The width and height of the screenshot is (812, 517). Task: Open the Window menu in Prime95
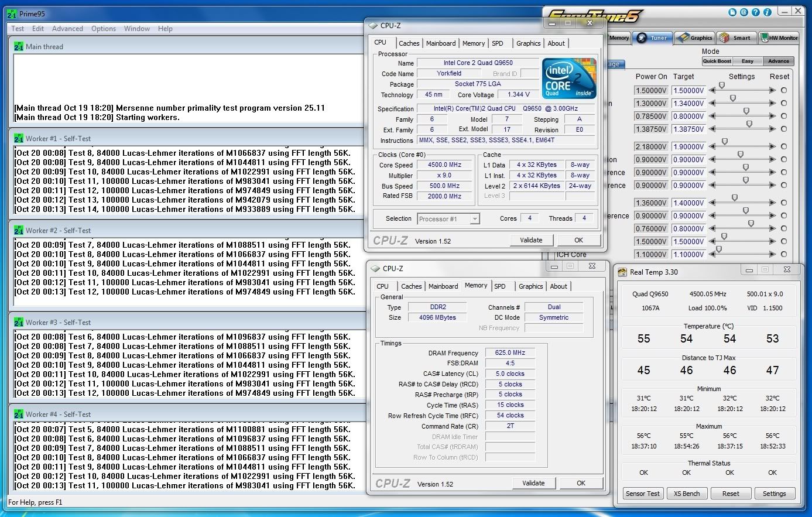pos(137,29)
